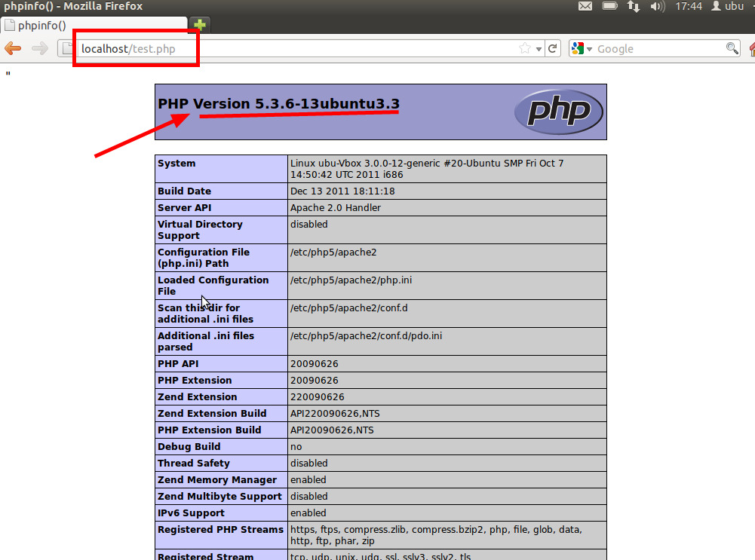Viewport: 755px width, 560px height.
Task: Open the battery indicator menu
Action: [609, 6]
